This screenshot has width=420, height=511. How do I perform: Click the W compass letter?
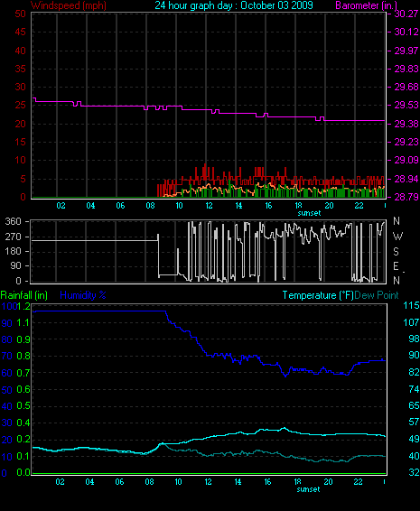(397, 236)
